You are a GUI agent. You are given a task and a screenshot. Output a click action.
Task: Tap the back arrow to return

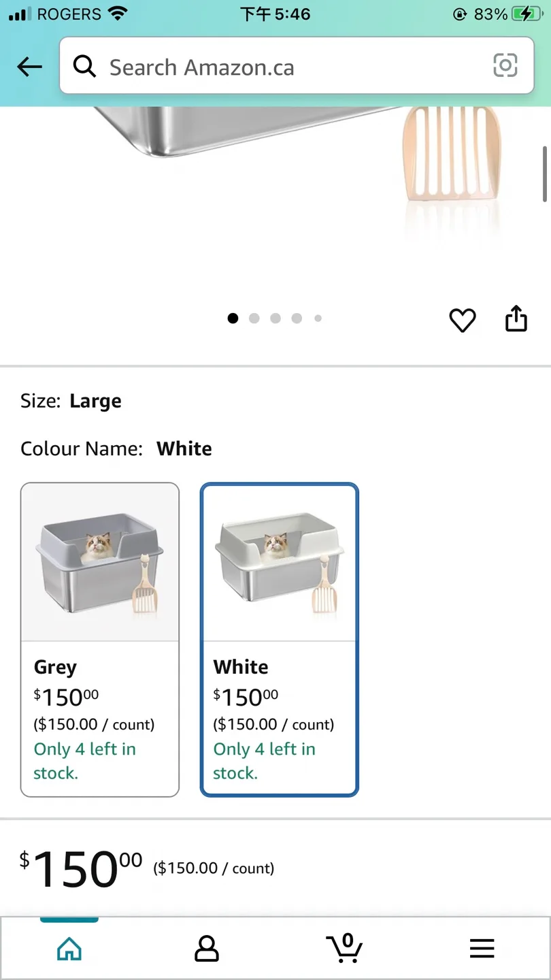pyautogui.click(x=29, y=67)
